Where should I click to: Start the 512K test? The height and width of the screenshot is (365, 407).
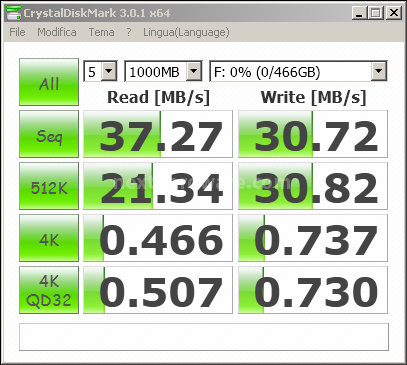coord(49,186)
